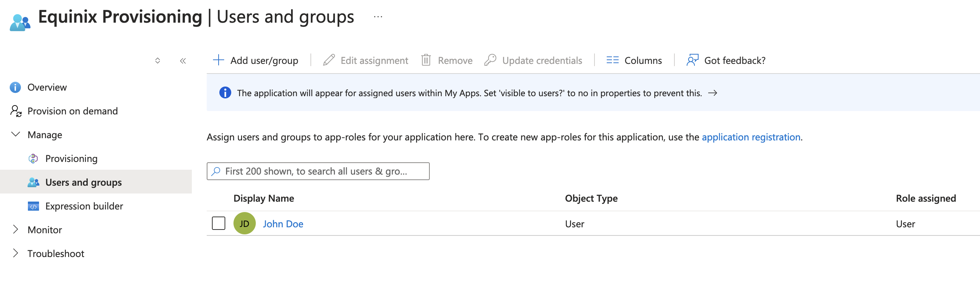Image resolution: width=980 pixels, height=283 pixels.
Task: Click the plus icon for Add user/group
Action: [218, 60]
